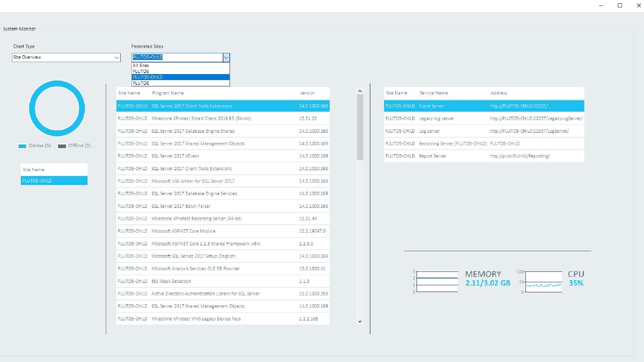
Task: Select SQL Server 2017 Database Engine Services row
Action: (x=223, y=193)
